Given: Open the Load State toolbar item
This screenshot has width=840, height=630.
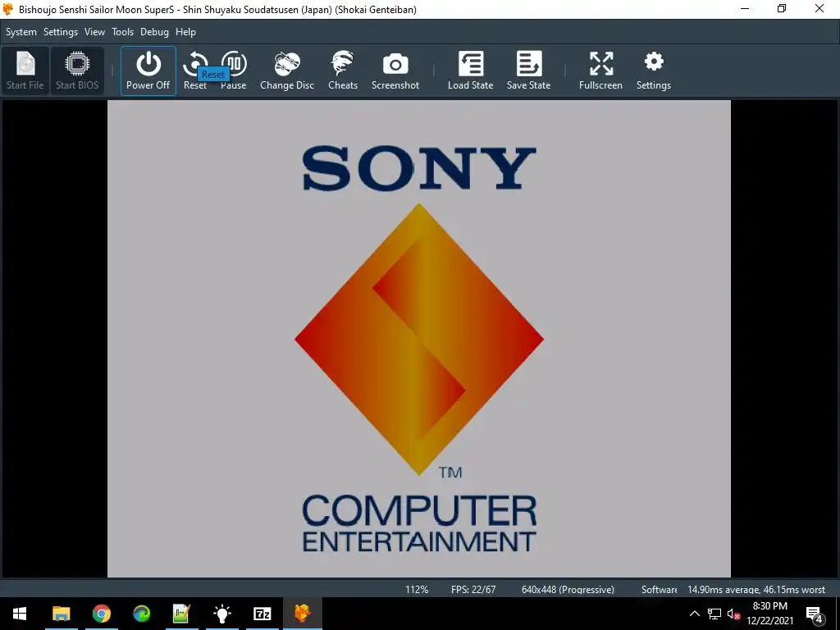Looking at the screenshot, I should tap(470, 71).
